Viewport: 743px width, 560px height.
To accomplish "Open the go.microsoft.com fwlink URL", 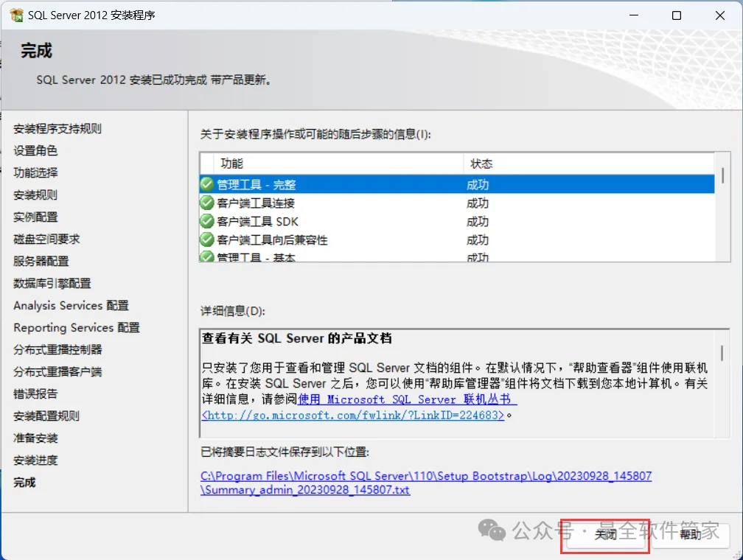I will [x=353, y=415].
